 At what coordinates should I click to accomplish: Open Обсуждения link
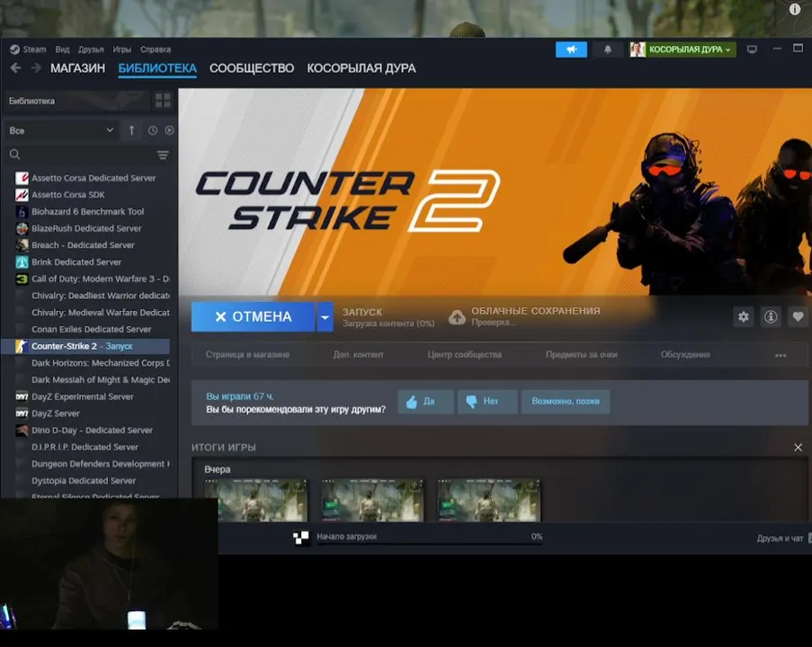[x=685, y=355]
